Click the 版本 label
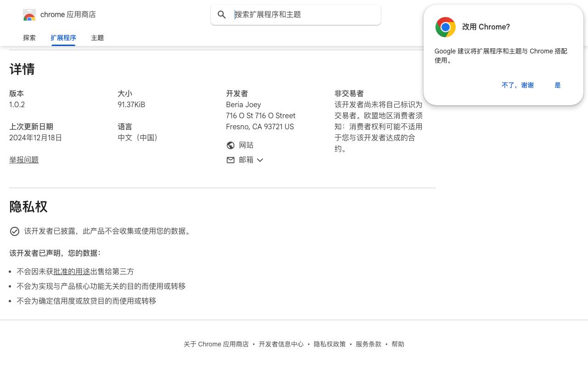 pyautogui.click(x=17, y=94)
